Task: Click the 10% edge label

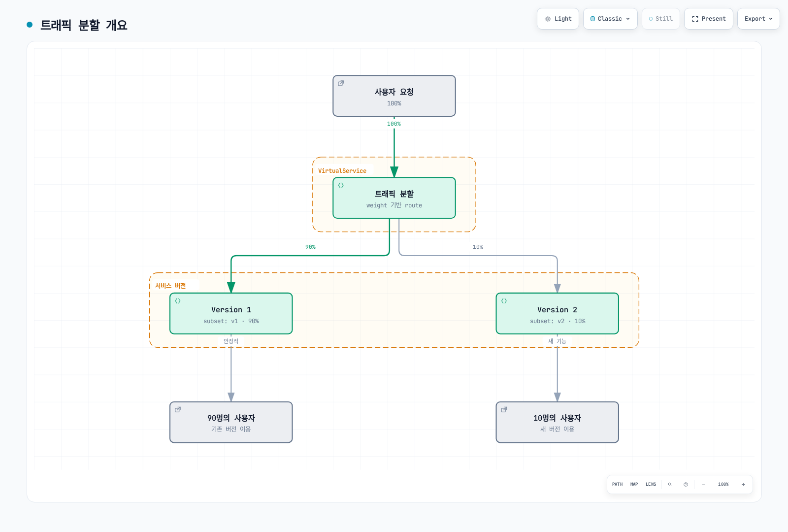Action: (478, 247)
